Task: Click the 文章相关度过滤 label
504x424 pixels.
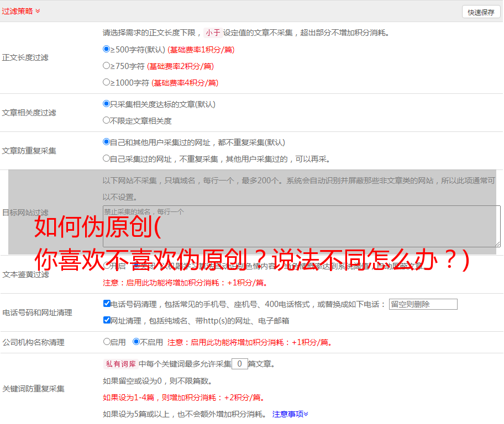Action: [x=29, y=113]
